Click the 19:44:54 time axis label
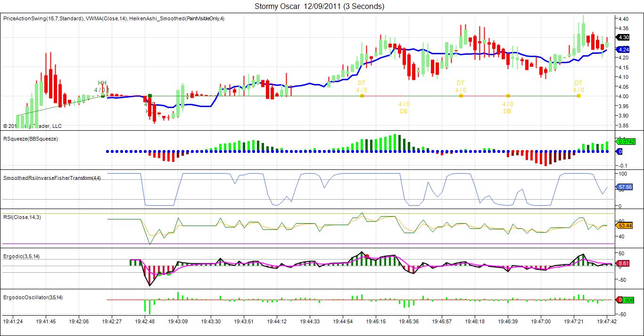The width and height of the screenshot is (644, 336). click(x=343, y=322)
